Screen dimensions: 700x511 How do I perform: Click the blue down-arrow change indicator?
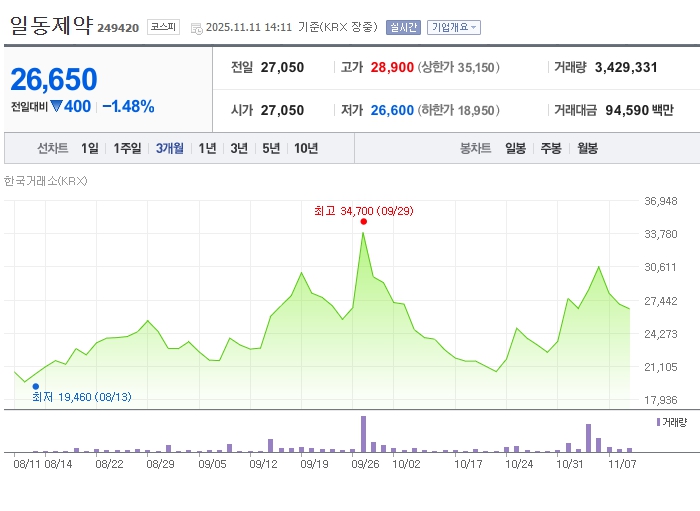[56, 106]
